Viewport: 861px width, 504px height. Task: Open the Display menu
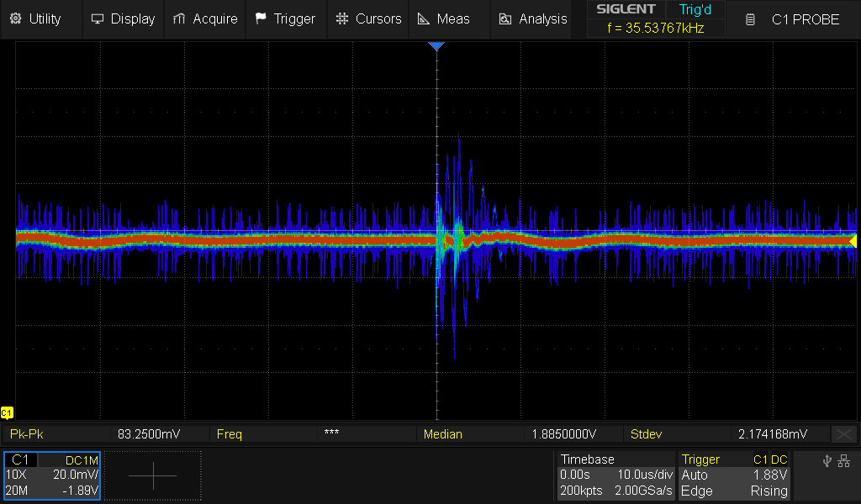click(123, 18)
